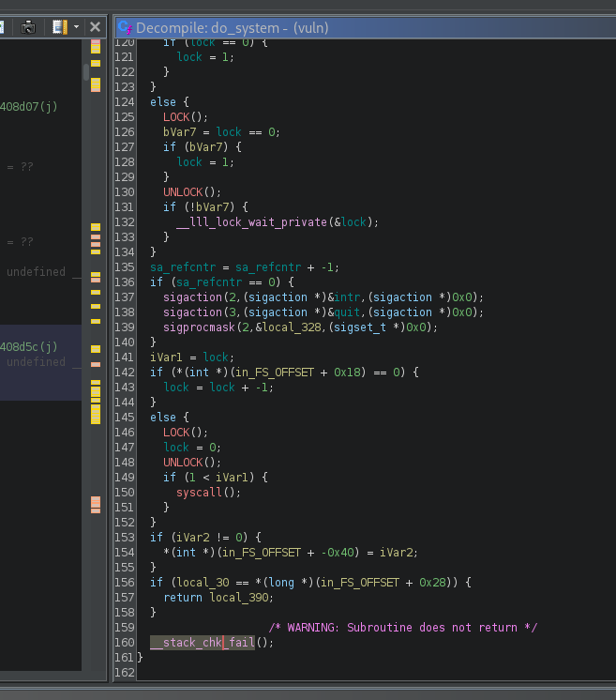
Task: Click the pink overview marker at bottom of margin
Action: tap(95, 505)
